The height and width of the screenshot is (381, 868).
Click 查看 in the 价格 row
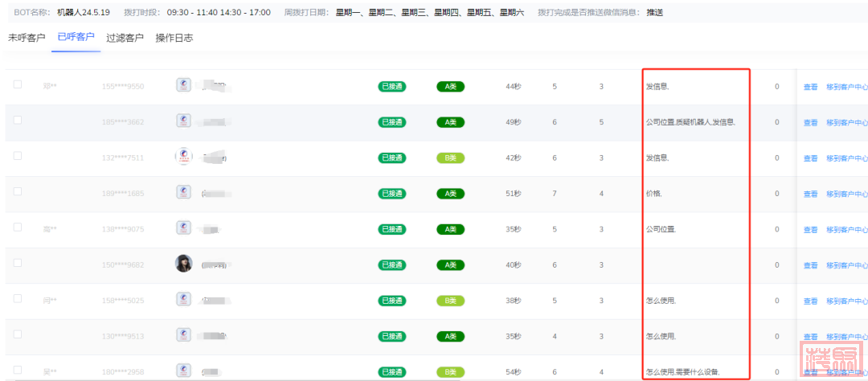point(810,194)
